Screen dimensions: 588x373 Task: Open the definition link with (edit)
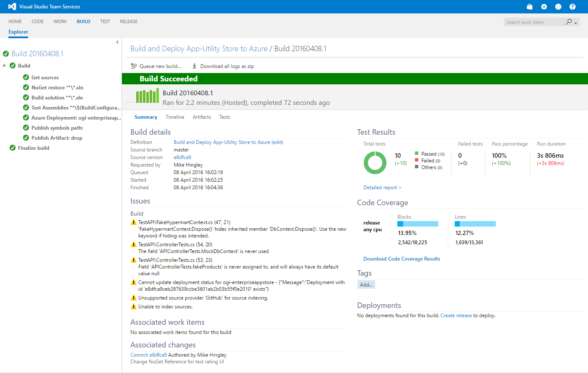click(228, 142)
